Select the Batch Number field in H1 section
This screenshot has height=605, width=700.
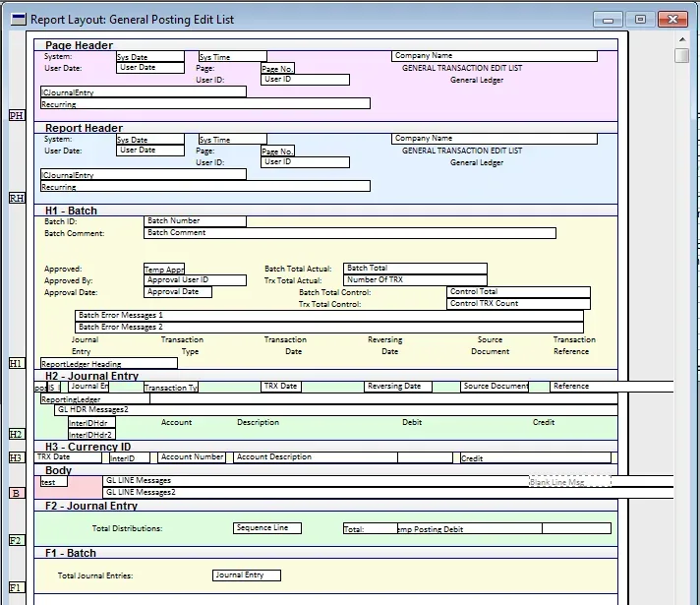pos(195,221)
